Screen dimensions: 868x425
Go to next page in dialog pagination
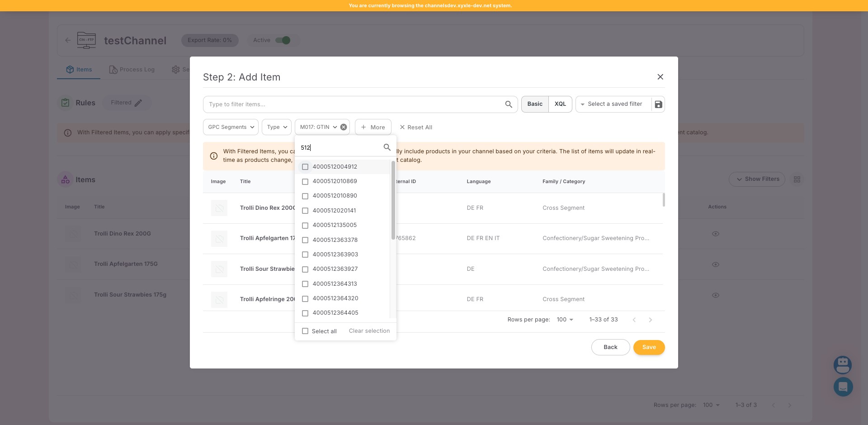(650, 320)
